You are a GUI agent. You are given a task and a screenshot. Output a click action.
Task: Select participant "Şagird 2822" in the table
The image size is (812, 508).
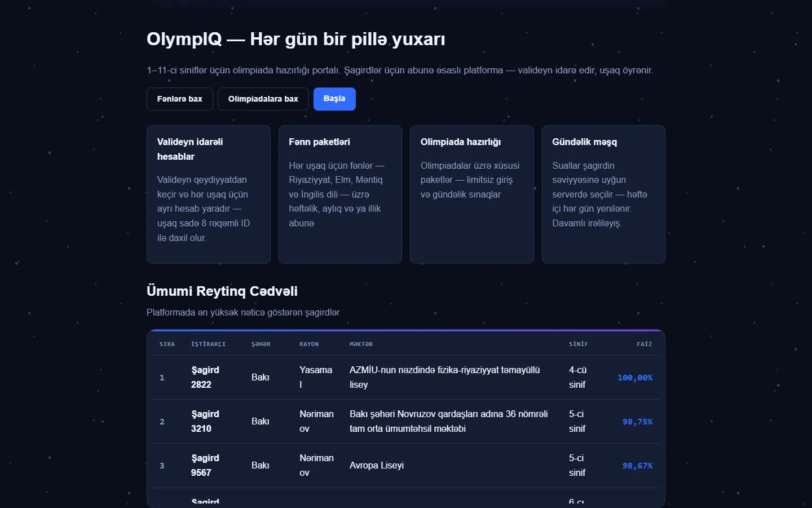pos(205,377)
